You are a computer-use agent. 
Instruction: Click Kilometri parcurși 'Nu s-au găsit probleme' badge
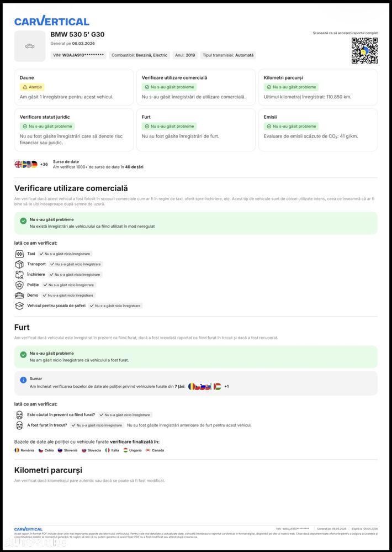pyautogui.click(x=291, y=87)
